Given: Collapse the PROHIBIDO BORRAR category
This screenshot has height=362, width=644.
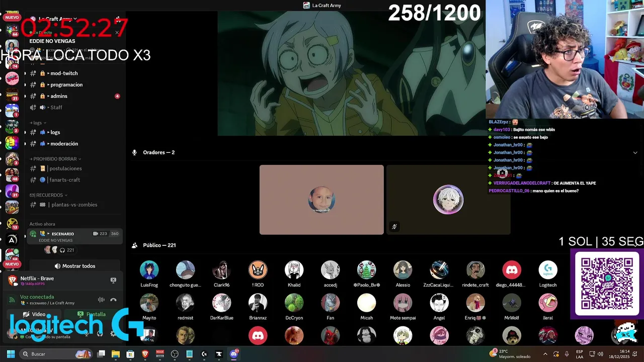Looking at the screenshot, I should 55,159.
